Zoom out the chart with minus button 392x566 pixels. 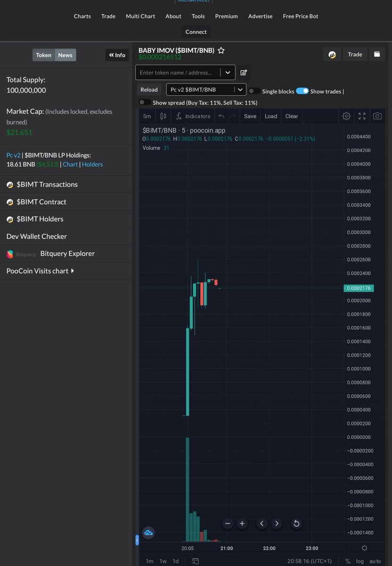(228, 524)
